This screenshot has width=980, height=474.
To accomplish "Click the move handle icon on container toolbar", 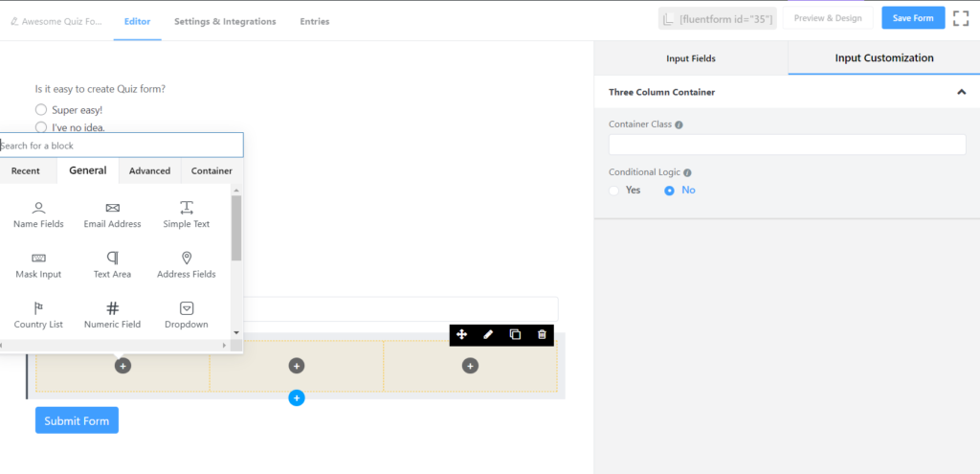I will (462, 334).
